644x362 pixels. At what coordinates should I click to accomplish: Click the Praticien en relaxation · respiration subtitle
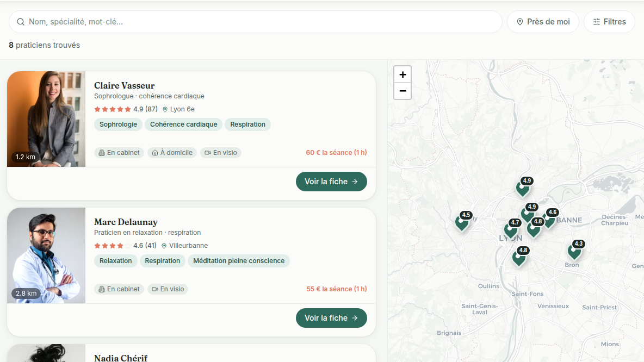pyautogui.click(x=147, y=232)
